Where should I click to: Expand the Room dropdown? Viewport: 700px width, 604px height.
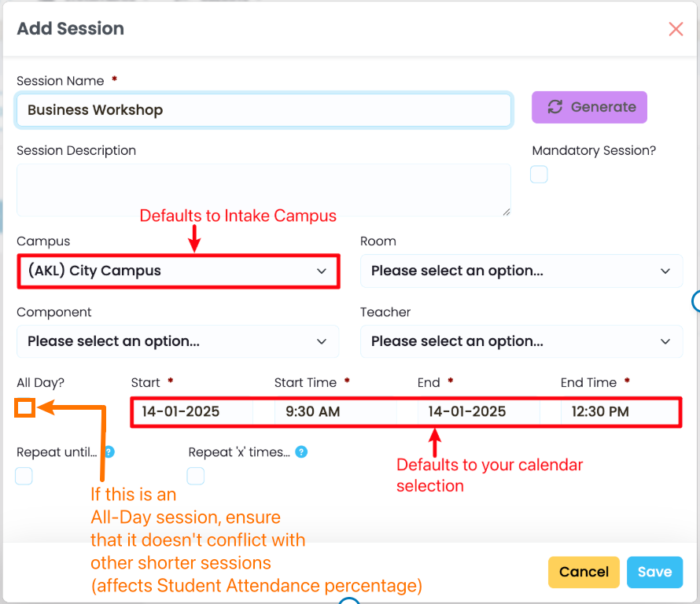[x=521, y=271]
